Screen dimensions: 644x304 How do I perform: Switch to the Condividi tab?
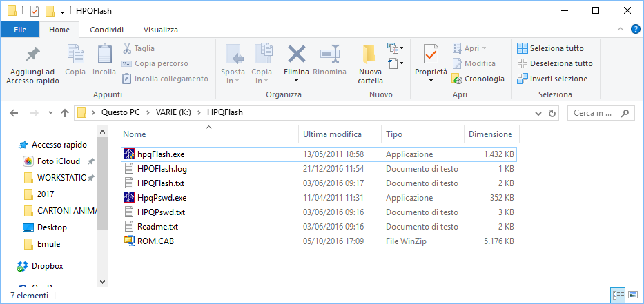coord(106,30)
